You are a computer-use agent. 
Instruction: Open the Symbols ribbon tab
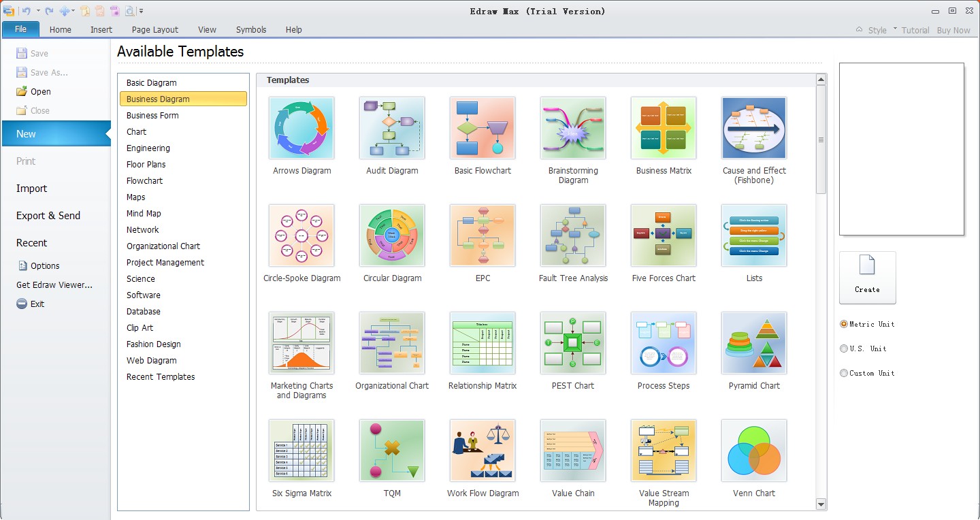coord(251,29)
